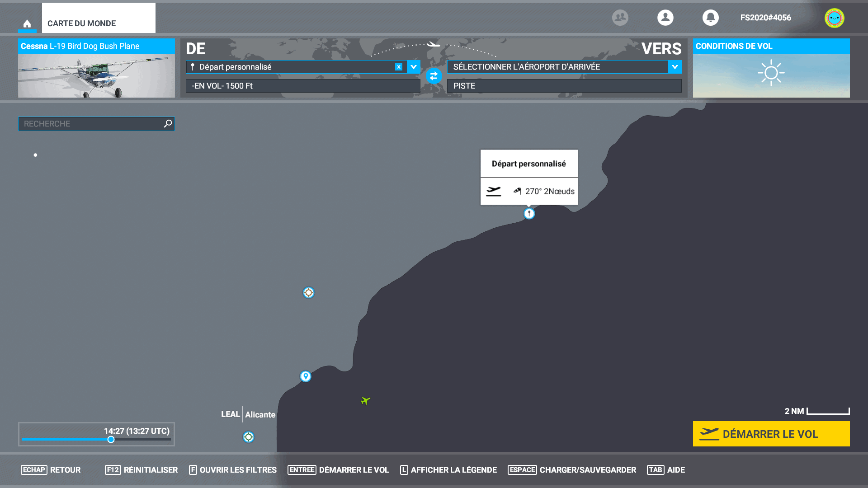Click the colorful player avatar
The height and width of the screenshot is (488, 868).
pyautogui.click(x=834, y=18)
